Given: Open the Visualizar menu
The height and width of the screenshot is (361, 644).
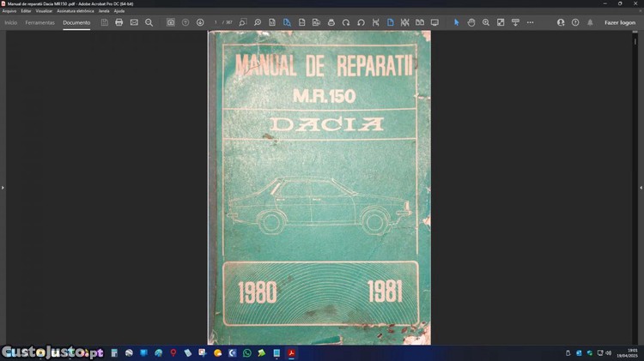Looking at the screenshot, I should click(x=44, y=11).
